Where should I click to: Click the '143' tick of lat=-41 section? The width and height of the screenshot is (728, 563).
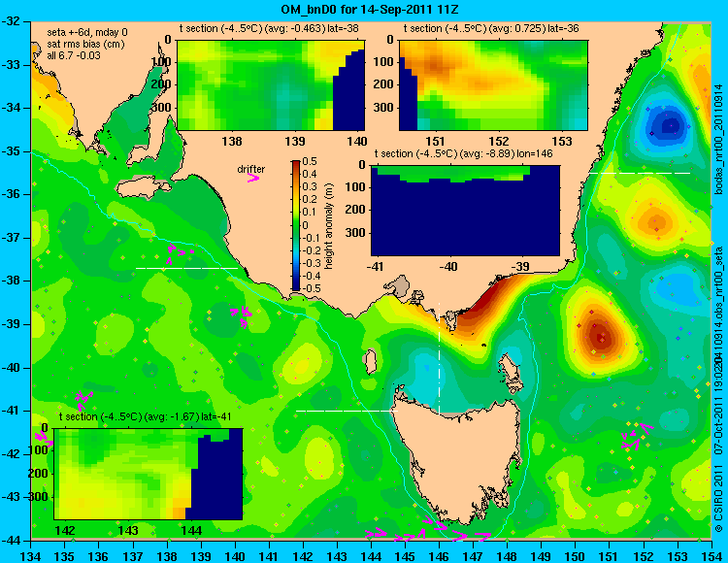128,530
